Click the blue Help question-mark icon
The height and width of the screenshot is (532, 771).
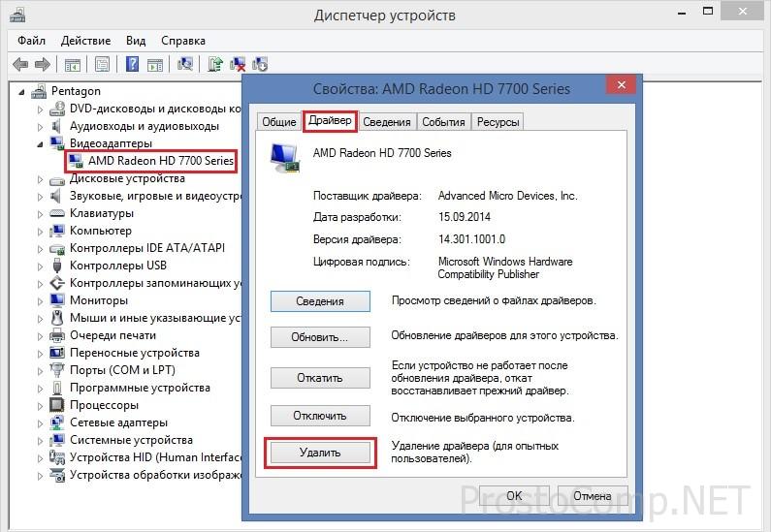tap(132, 64)
